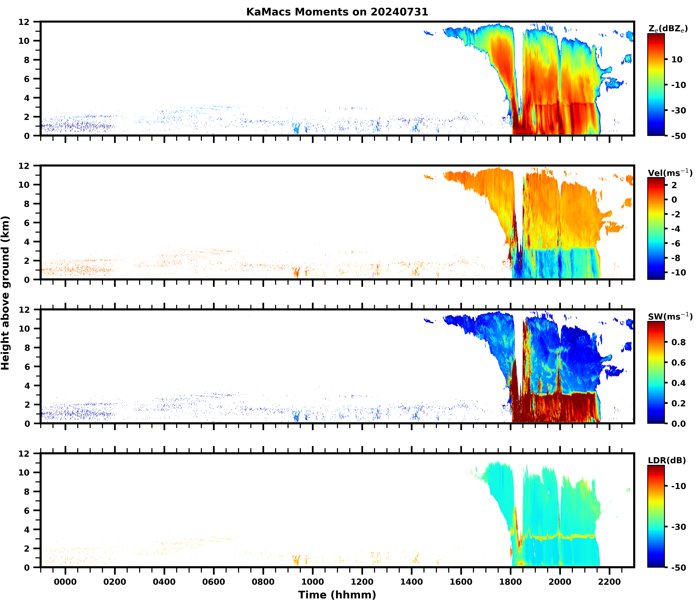This screenshot has width=700, height=608.
Task: Click the -30 tick on the LDR colorbar
Action: tap(679, 527)
